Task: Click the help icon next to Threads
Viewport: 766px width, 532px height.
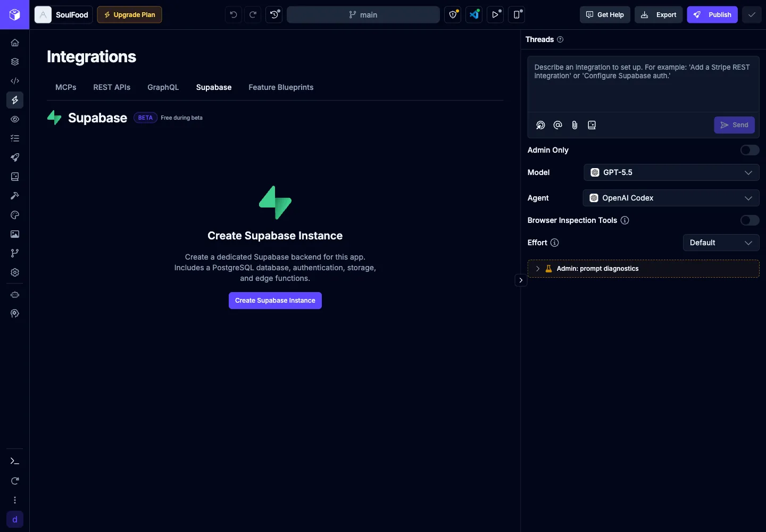Action: point(560,39)
